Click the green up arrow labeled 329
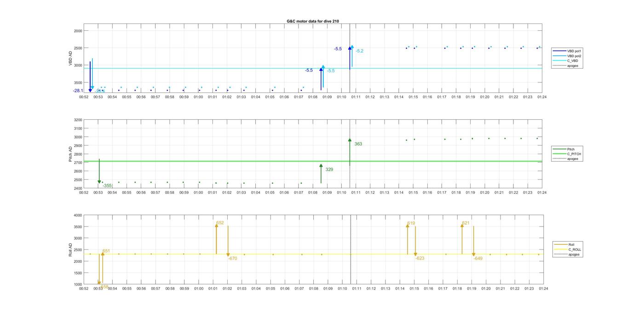 click(x=321, y=174)
